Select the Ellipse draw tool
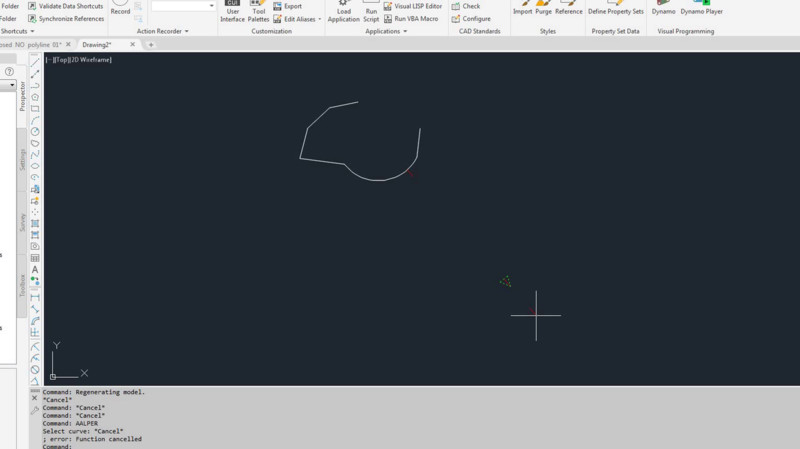Image resolution: width=800 pixels, height=449 pixels. [x=35, y=166]
